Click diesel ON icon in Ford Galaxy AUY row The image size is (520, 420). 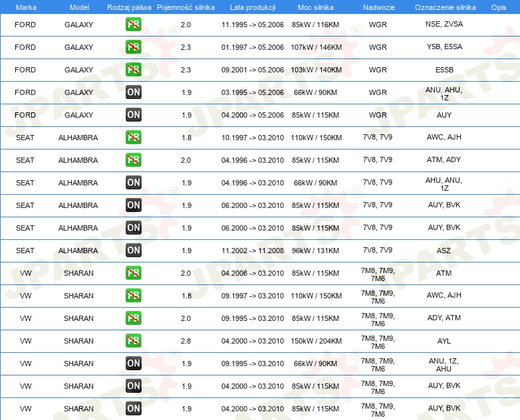[133, 115]
